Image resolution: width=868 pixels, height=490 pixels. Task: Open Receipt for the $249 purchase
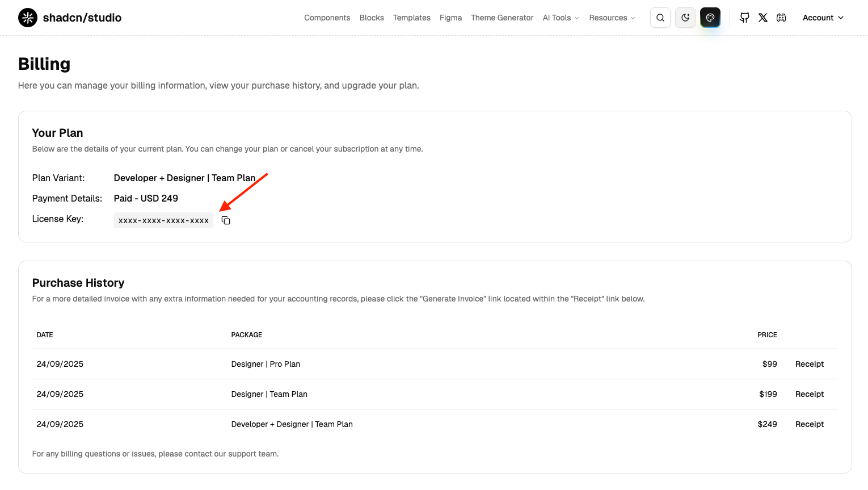click(x=809, y=424)
